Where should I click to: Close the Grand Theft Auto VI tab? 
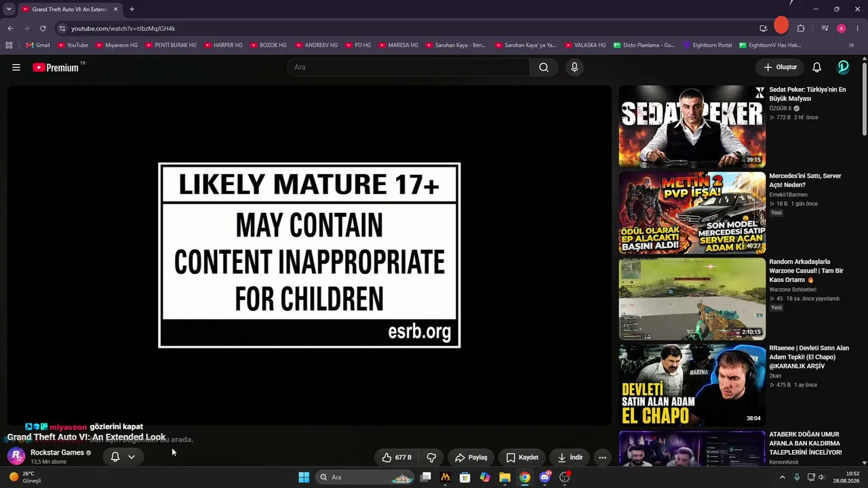coord(115,9)
